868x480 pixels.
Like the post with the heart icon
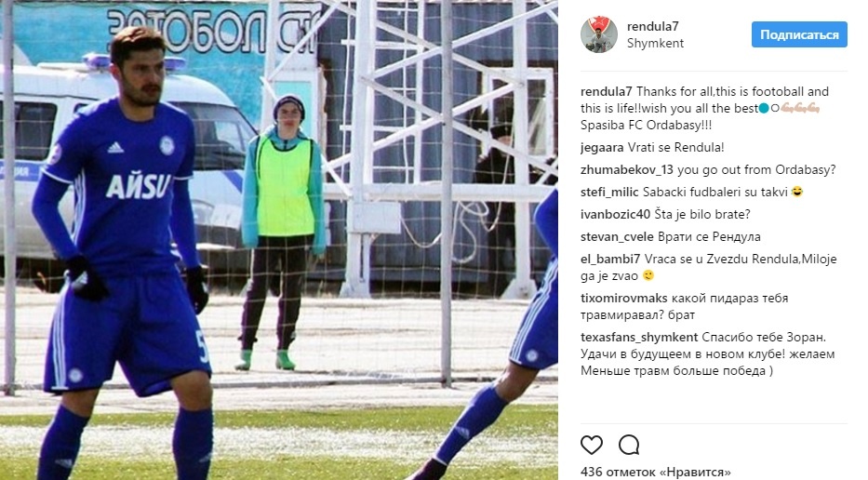pyautogui.click(x=591, y=445)
